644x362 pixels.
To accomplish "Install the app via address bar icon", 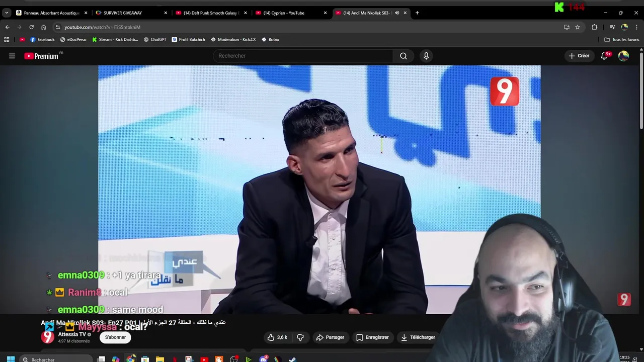I will 567,27.
